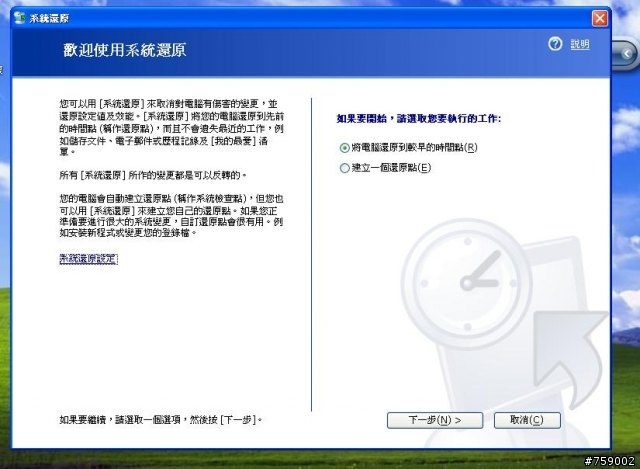Click the System Restore title bar icon

tap(19, 18)
